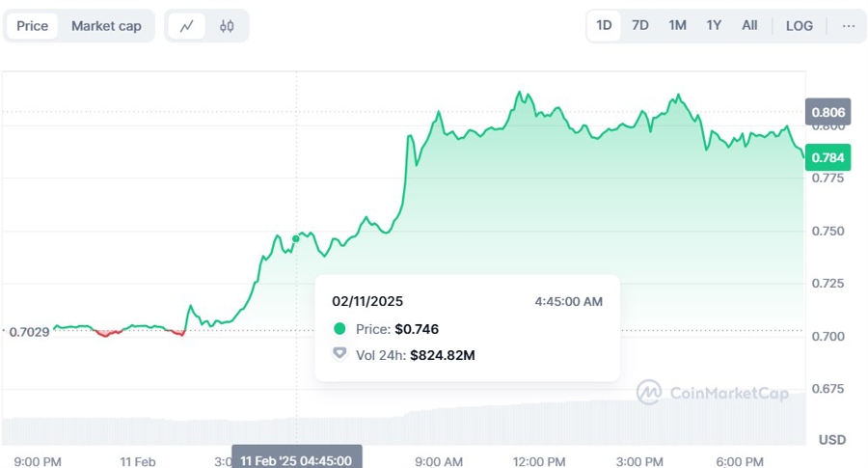Select the 1D time range
The image size is (868, 468).
click(x=604, y=26)
